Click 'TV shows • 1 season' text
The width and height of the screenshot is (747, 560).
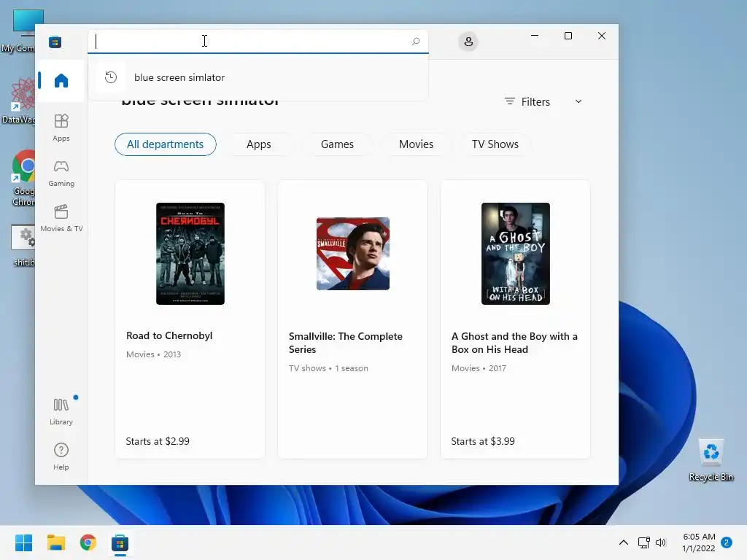click(328, 368)
